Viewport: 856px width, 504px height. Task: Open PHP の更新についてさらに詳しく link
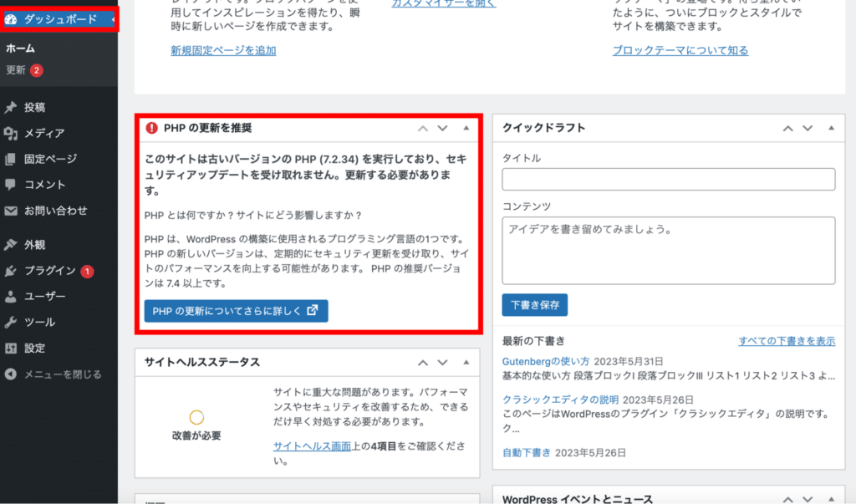[x=235, y=311]
